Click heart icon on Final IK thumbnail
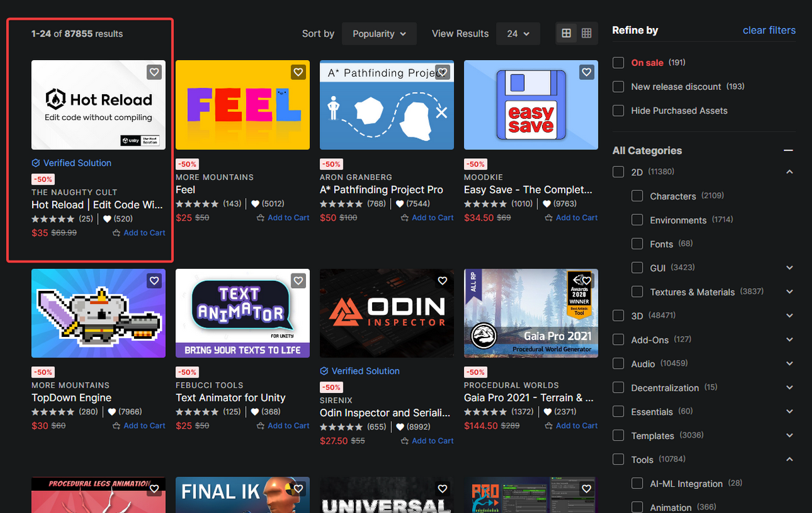This screenshot has height=513, width=812. click(298, 489)
